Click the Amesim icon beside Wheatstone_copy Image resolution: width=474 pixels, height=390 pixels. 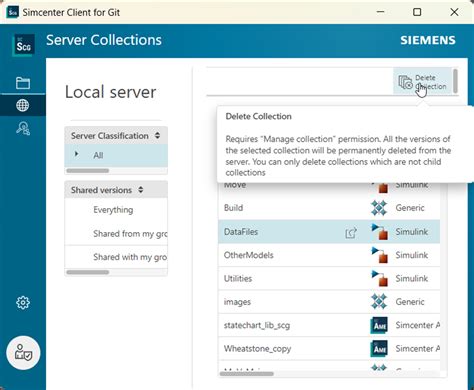pos(379,349)
